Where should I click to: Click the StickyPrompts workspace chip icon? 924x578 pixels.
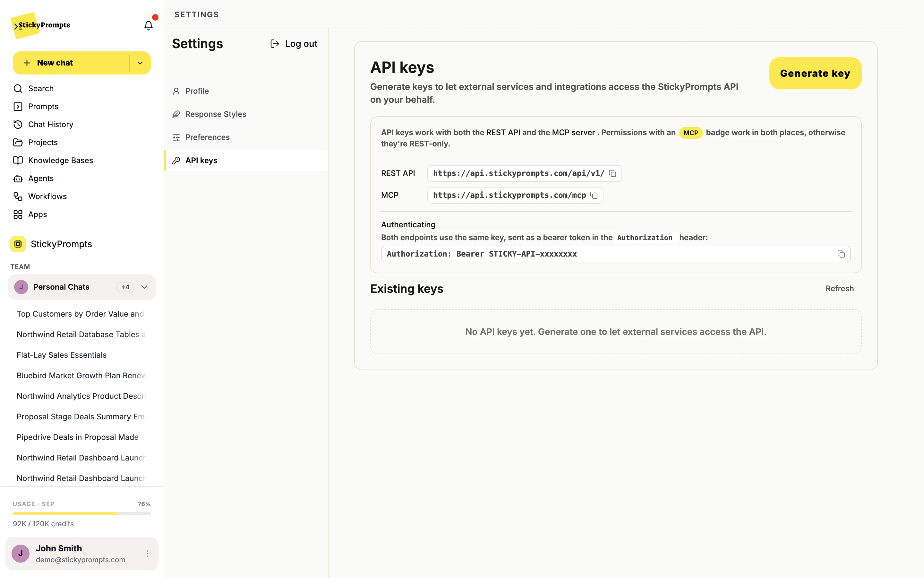(x=18, y=244)
